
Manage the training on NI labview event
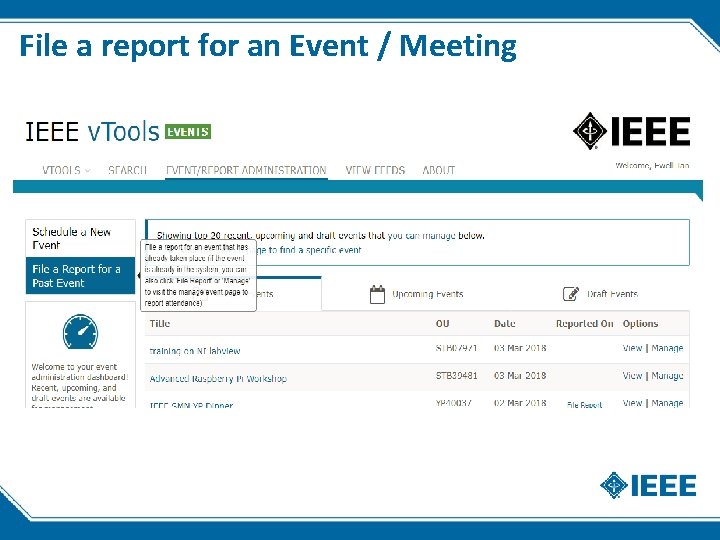(667, 348)
